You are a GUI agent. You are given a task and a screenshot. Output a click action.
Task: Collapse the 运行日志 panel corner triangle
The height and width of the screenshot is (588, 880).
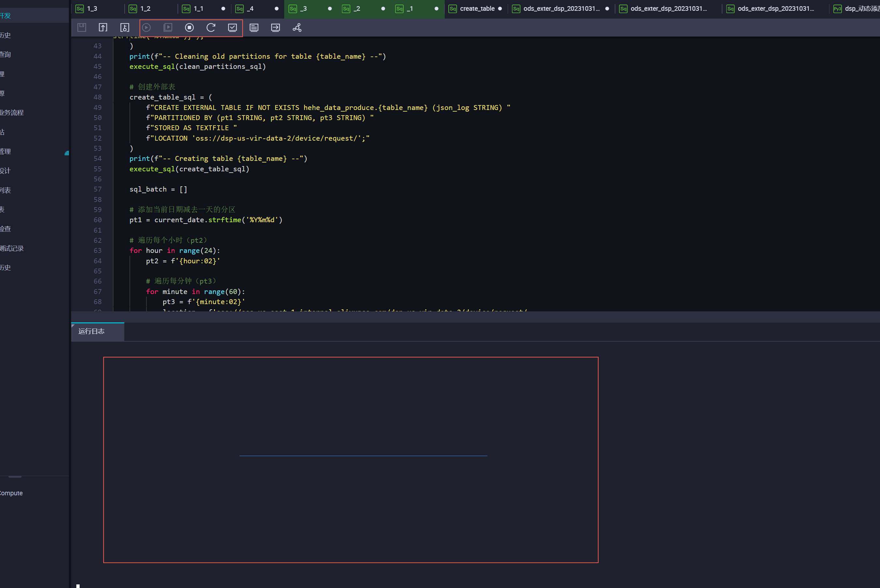pyautogui.click(x=73, y=326)
